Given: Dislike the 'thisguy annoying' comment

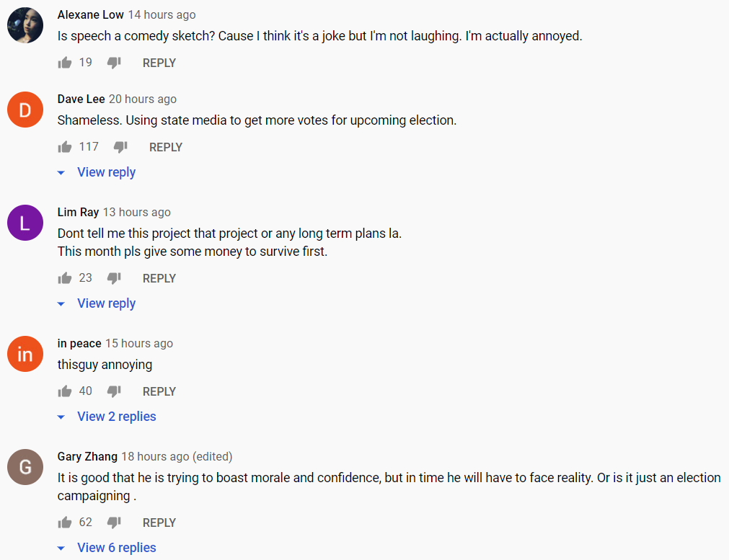Looking at the screenshot, I should 114,391.
